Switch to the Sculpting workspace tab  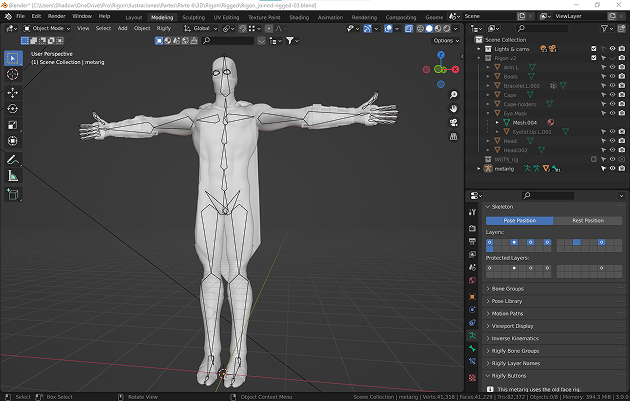194,17
